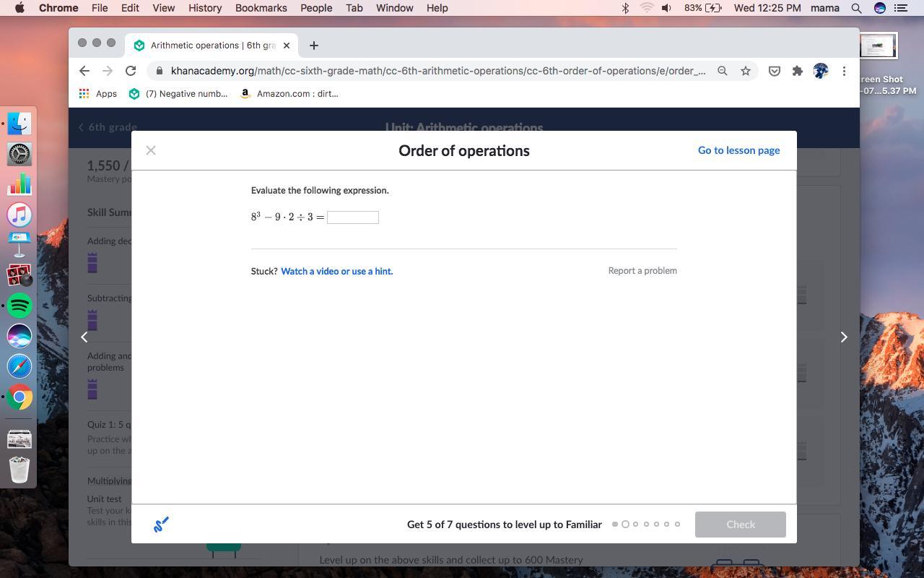Open the Bookmarks menu

(261, 8)
